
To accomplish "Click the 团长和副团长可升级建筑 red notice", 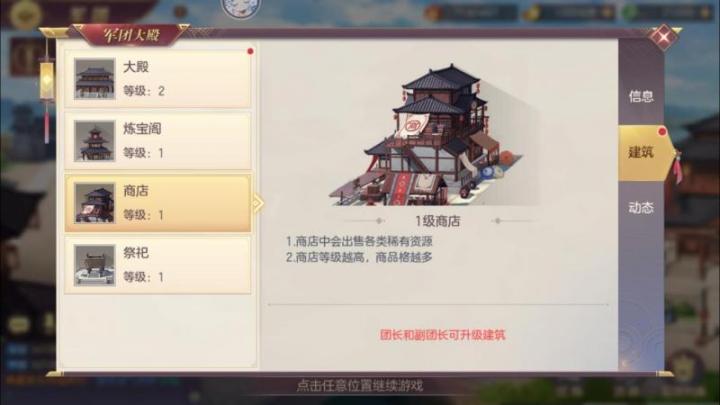I will pyautogui.click(x=443, y=335).
